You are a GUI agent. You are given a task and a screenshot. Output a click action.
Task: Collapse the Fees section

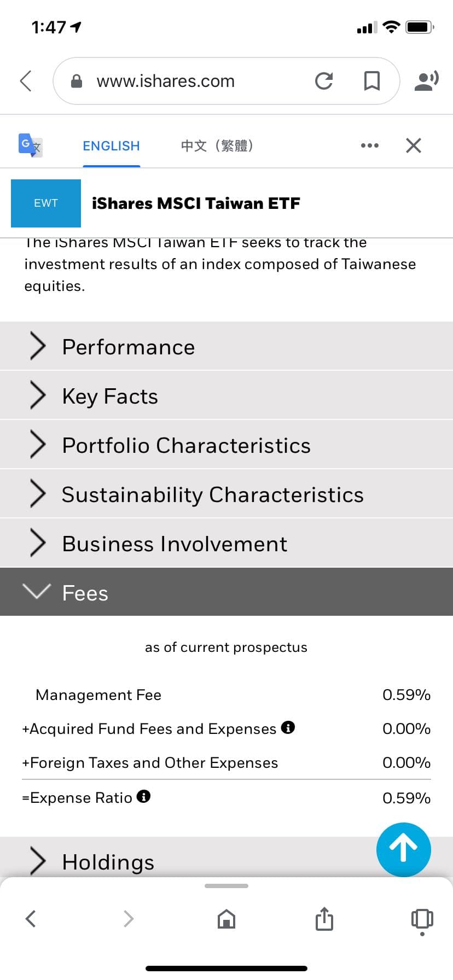[85, 593]
